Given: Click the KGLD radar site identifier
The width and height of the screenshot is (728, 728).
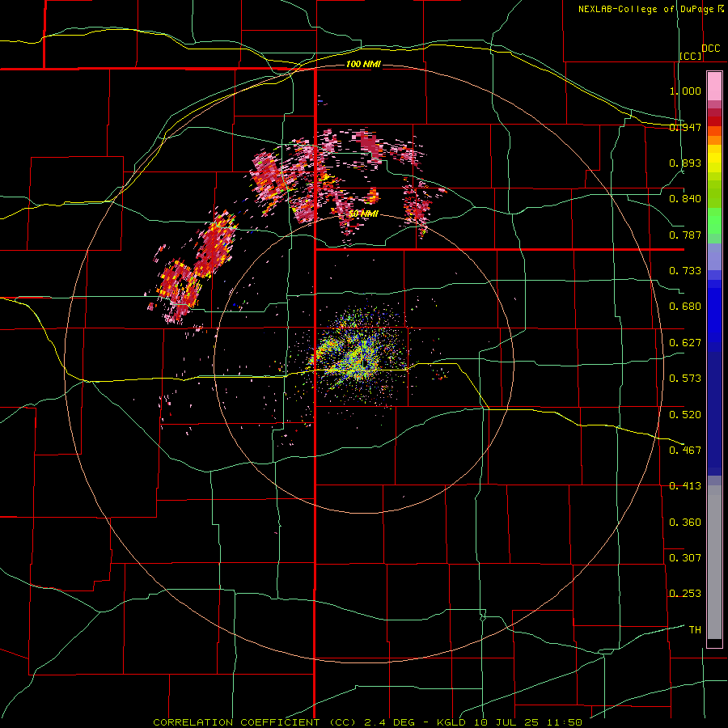Looking at the screenshot, I should [x=451, y=722].
